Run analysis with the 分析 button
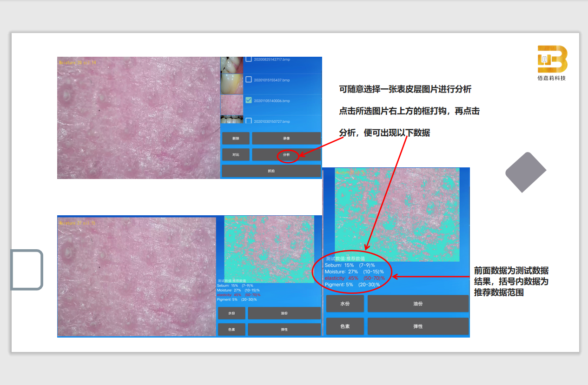 tap(286, 154)
